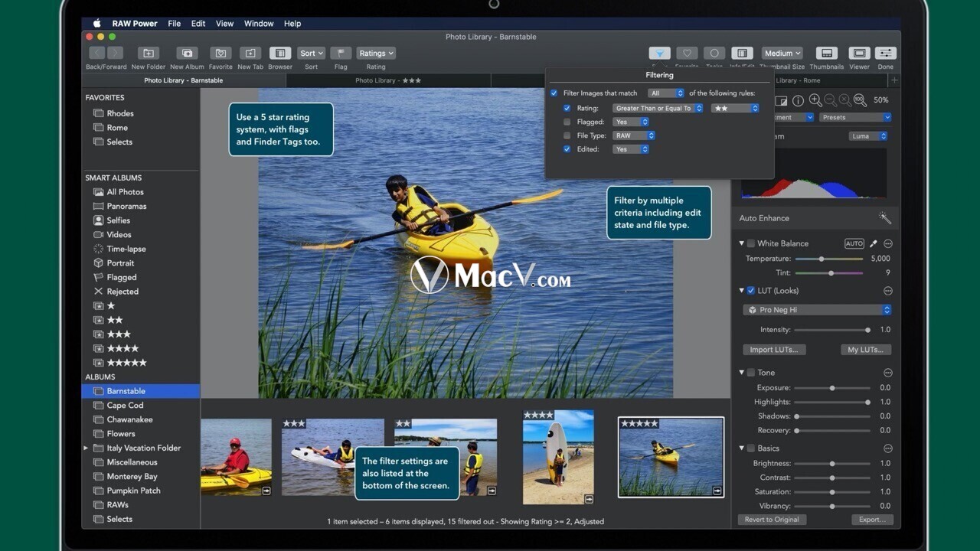Screen dimensions: 980x551
Task: Toggle the Info/Edit panel icon
Action: pyautogui.click(x=742, y=53)
